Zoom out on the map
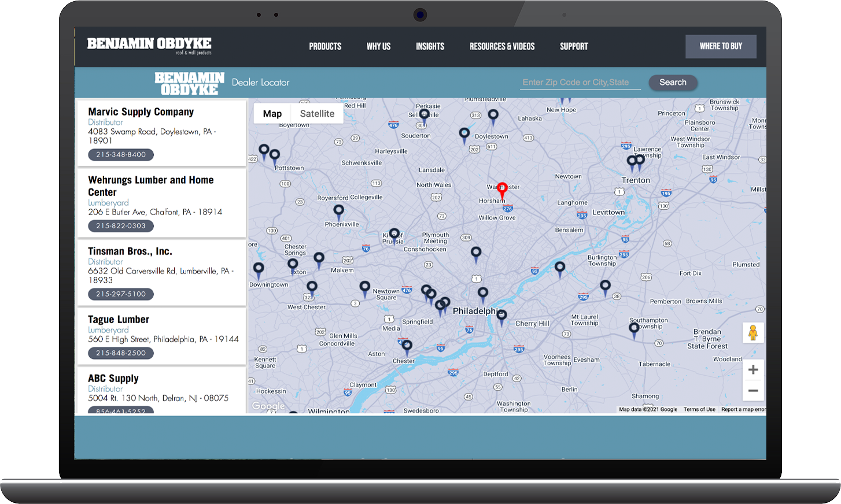The height and width of the screenshot is (504, 841). [753, 391]
